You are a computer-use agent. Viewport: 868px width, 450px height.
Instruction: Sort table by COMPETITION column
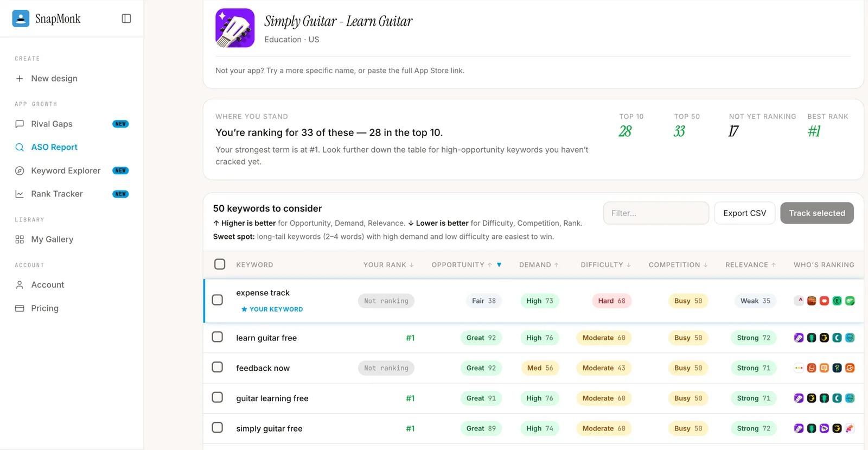click(678, 265)
